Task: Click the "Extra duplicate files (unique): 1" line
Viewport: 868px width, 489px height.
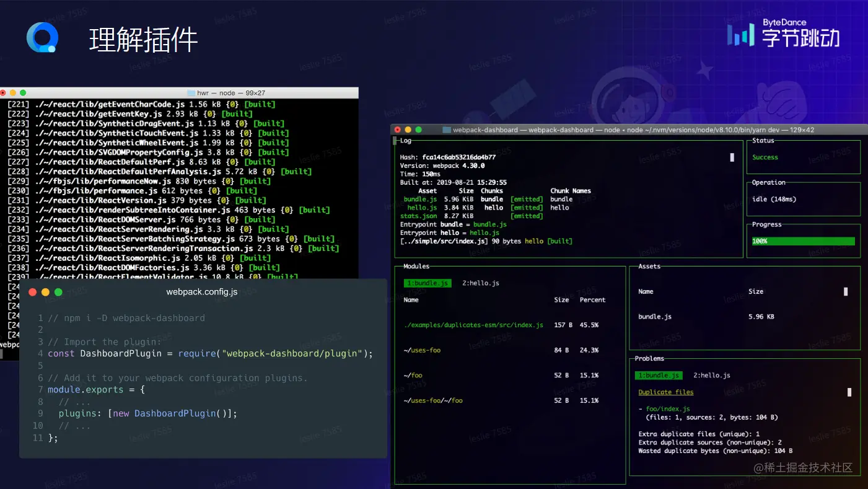Action: [699, 434]
